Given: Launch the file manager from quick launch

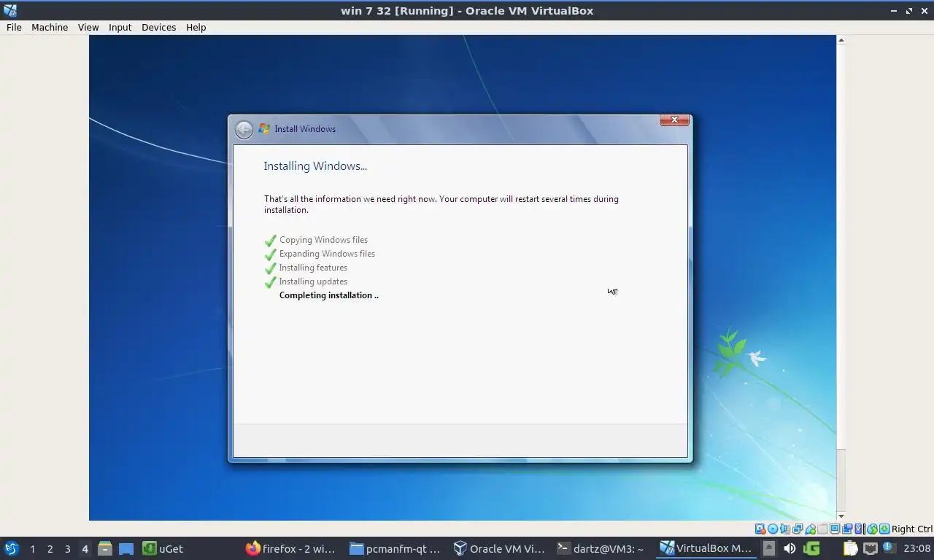Looking at the screenshot, I should point(105,548).
